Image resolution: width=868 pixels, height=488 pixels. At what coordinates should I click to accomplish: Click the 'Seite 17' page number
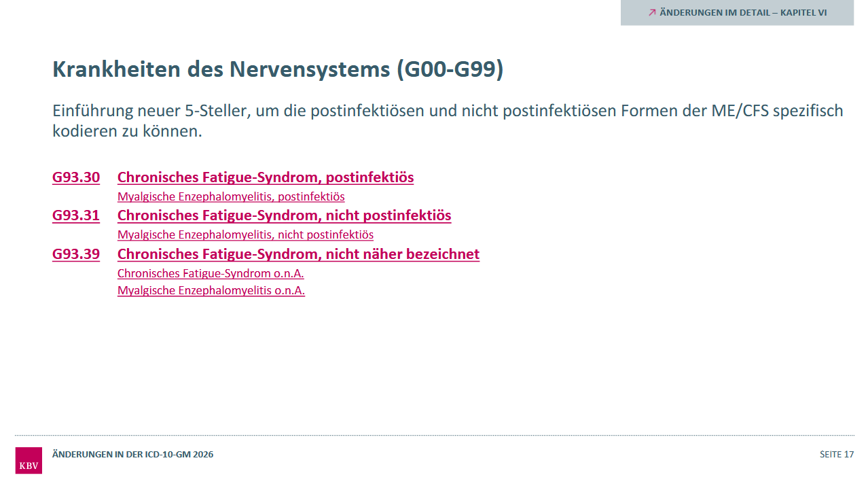[837, 454]
